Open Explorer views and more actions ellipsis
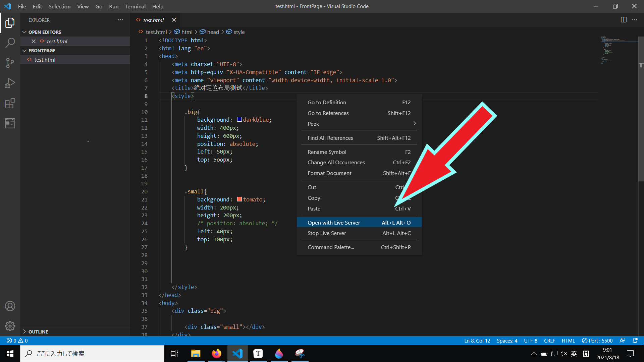 pos(120,20)
